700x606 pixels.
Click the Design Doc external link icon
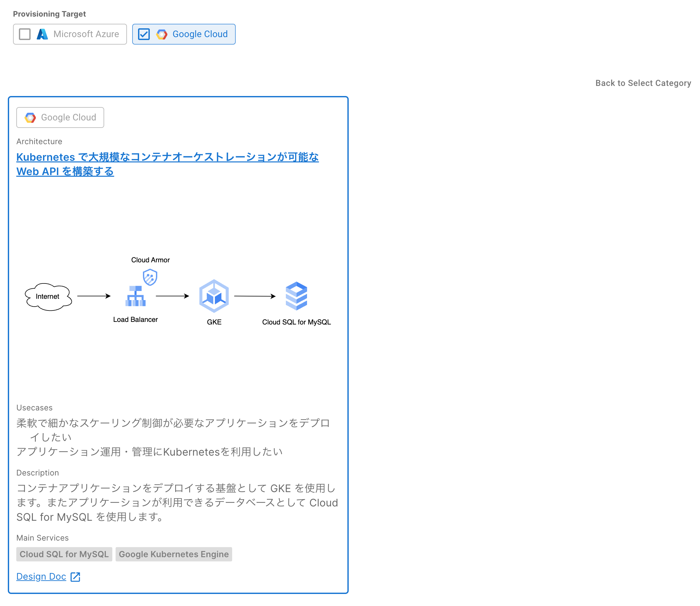pyautogui.click(x=75, y=577)
